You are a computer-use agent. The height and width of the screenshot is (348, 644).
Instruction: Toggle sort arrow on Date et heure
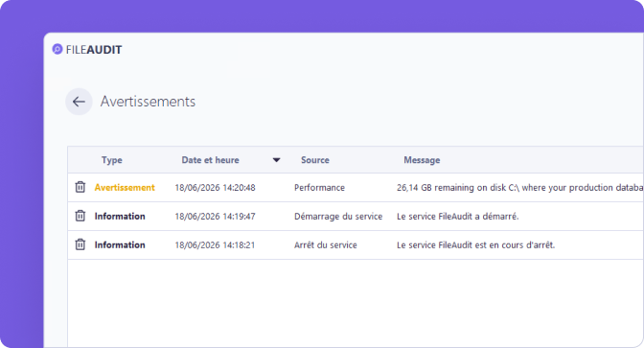[x=276, y=160]
